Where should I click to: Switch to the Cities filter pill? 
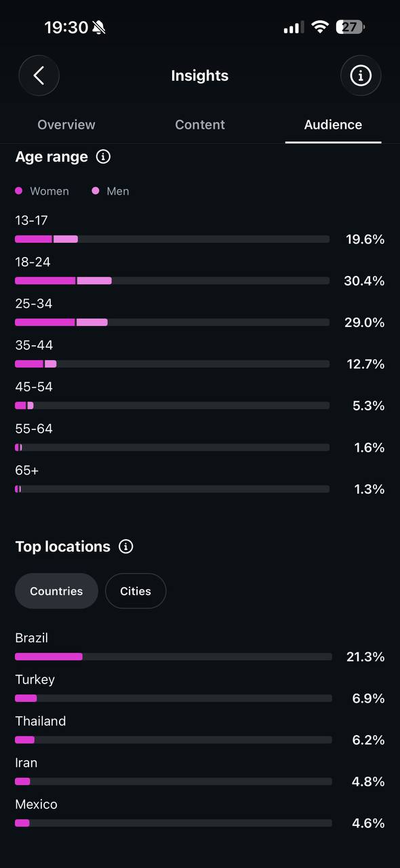(136, 591)
